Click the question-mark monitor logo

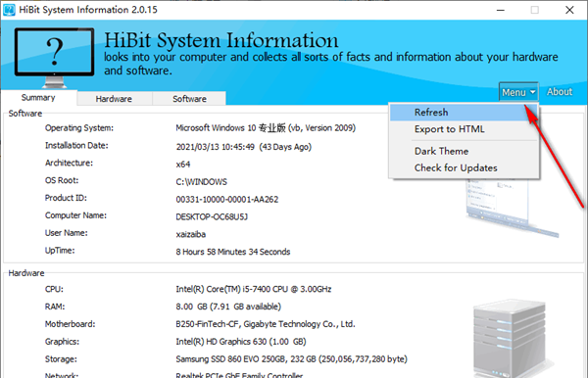point(54,58)
